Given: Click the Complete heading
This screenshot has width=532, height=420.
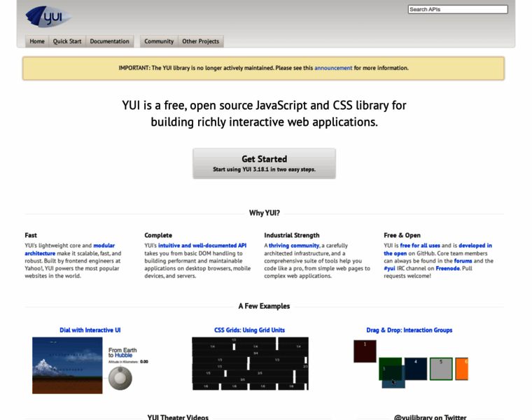Looking at the screenshot, I should (158, 235).
